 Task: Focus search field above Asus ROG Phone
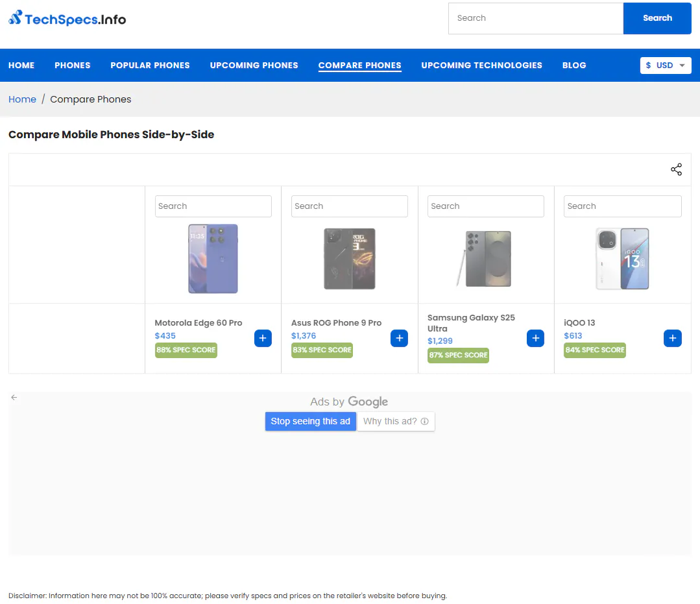pyautogui.click(x=350, y=206)
